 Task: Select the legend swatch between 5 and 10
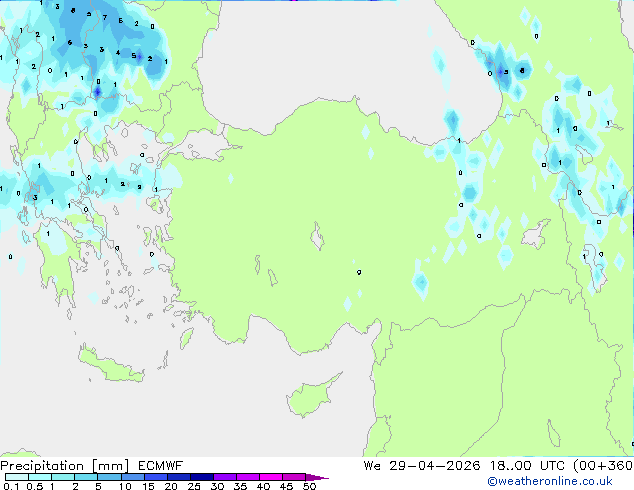tap(109, 477)
